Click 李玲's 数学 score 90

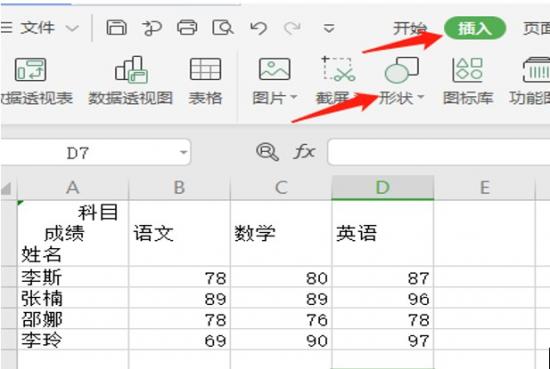tap(281, 340)
